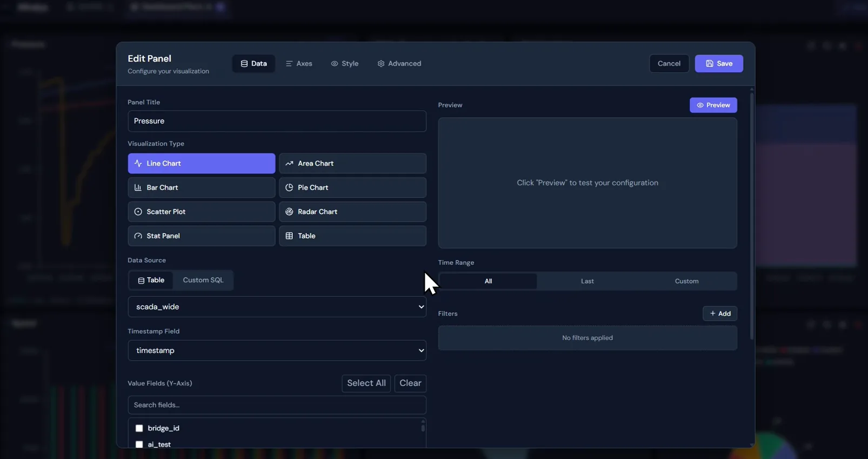The width and height of the screenshot is (868, 459).
Task: Open the Axes tab
Action: pos(299,64)
